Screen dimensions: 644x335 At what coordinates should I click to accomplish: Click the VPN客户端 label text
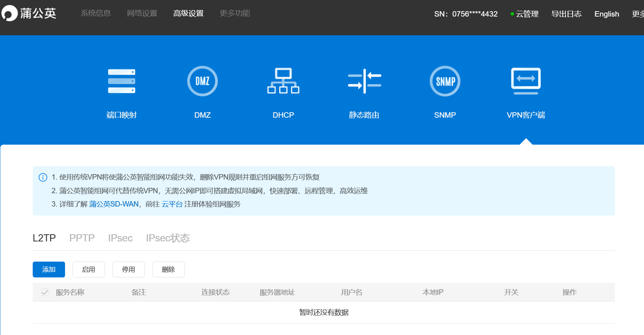click(526, 115)
